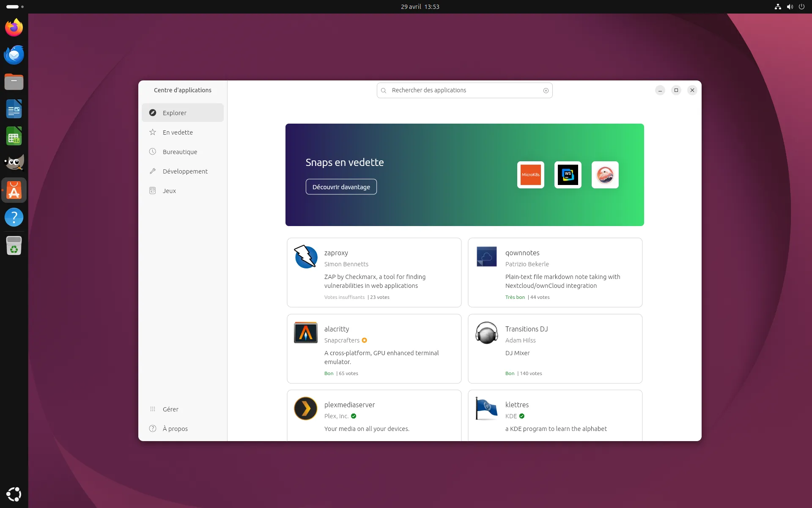
Task: Click the qownnotes cloud icon
Action: (487, 257)
